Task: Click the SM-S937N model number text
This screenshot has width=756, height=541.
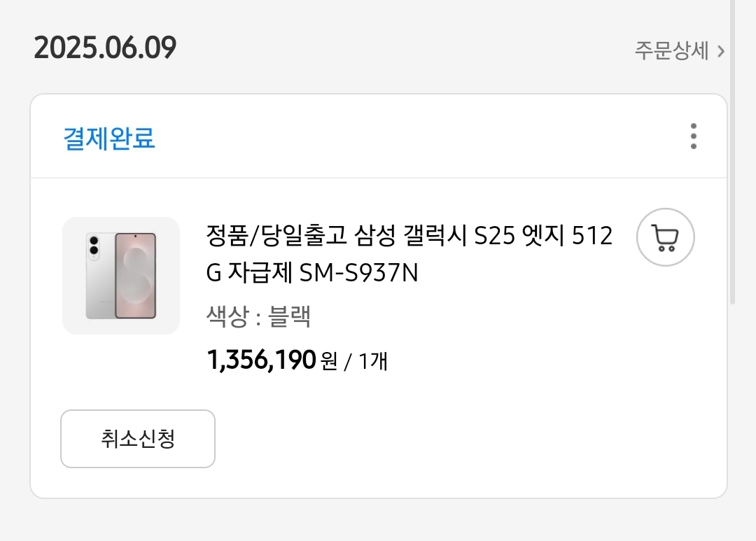Action: (x=358, y=272)
